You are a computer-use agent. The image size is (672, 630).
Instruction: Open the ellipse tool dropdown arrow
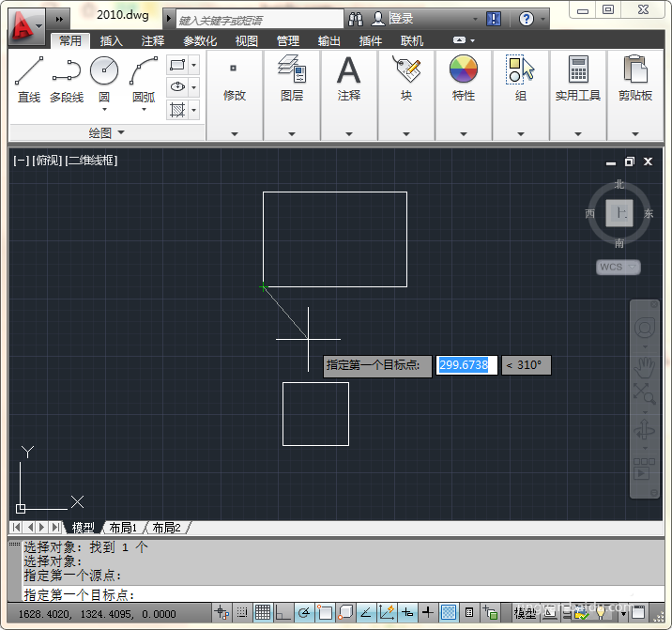193,87
